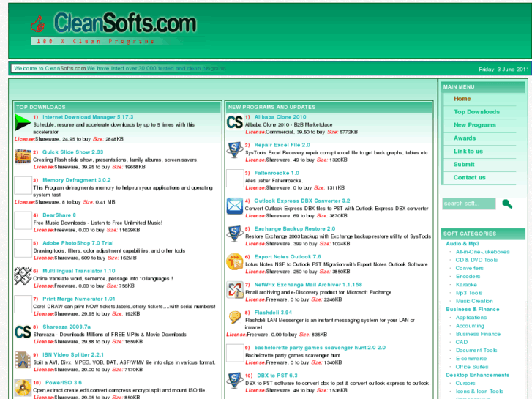This screenshot has height=399, width=532.
Task: Open Export Notes Outlook 7.6 link
Action: [288, 257]
